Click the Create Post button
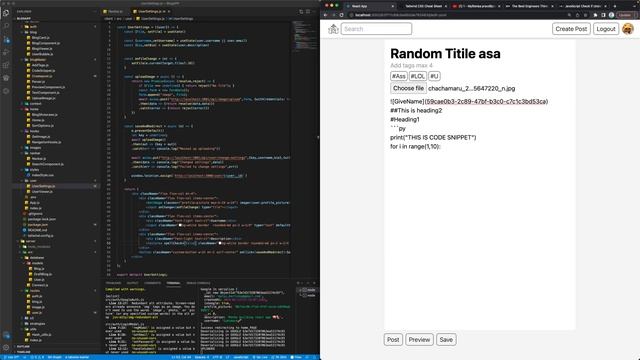This screenshot has width=640, height=360. tap(571, 29)
